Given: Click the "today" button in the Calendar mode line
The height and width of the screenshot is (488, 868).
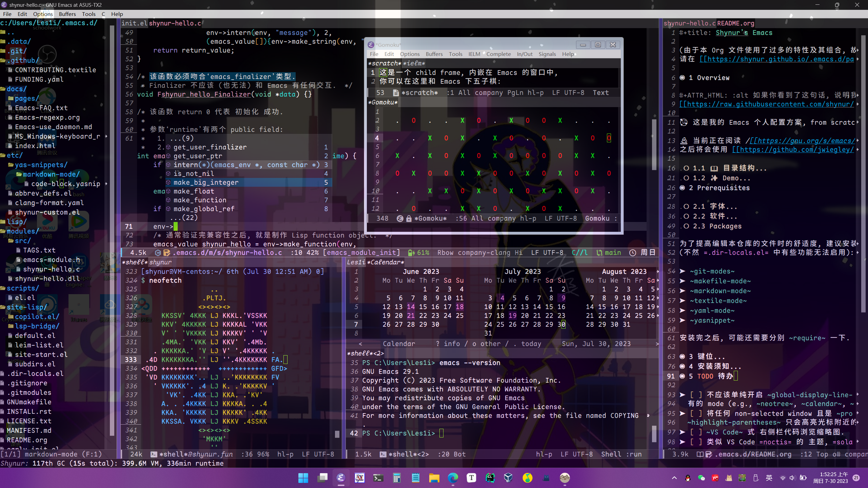Looking at the screenshot, I should [531, 344].
